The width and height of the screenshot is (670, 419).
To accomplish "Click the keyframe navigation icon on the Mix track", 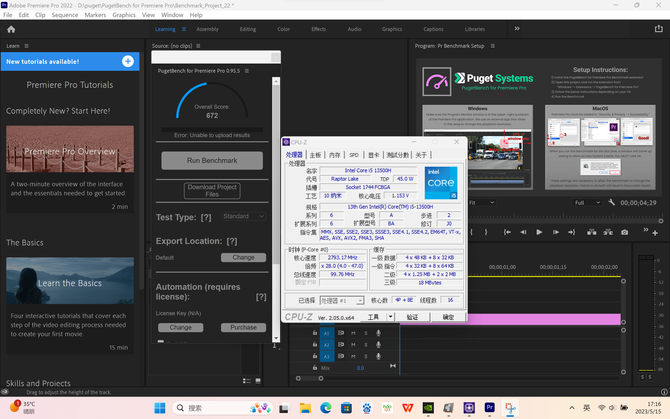I will coord(393,366).
